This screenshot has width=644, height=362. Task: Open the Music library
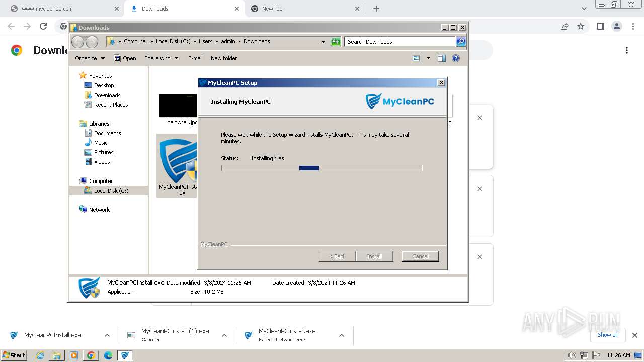pos(101,143)
